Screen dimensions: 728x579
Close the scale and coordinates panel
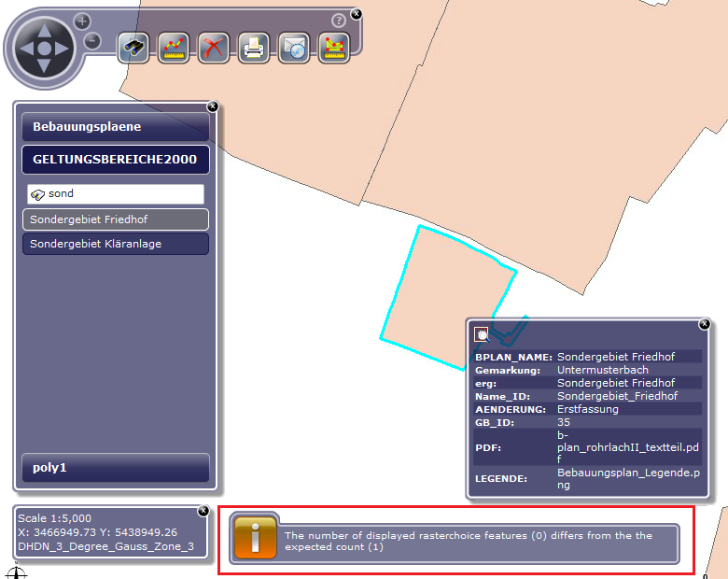[x=203, y=511]
